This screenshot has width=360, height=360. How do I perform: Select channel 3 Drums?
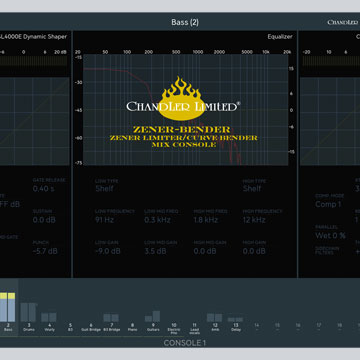click(x=29, y=327)
